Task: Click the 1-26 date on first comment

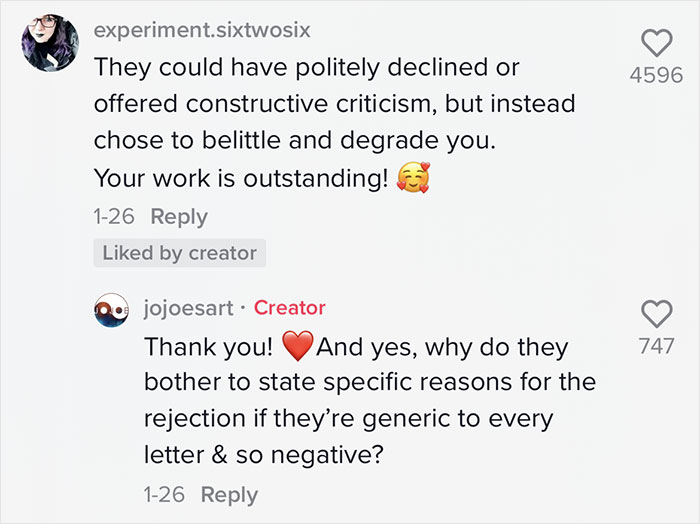Action: [x=115, y=217]
